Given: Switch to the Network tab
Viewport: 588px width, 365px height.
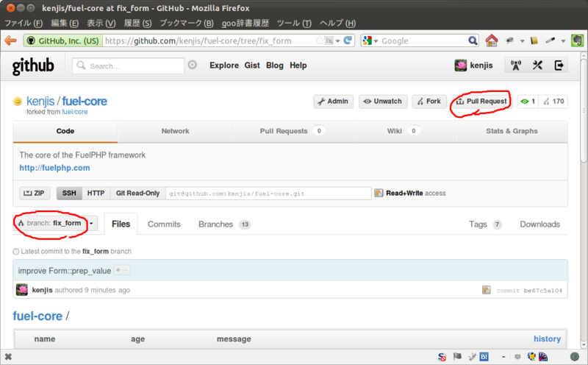Looking at the screenshot, I should (x=175, y=131).
